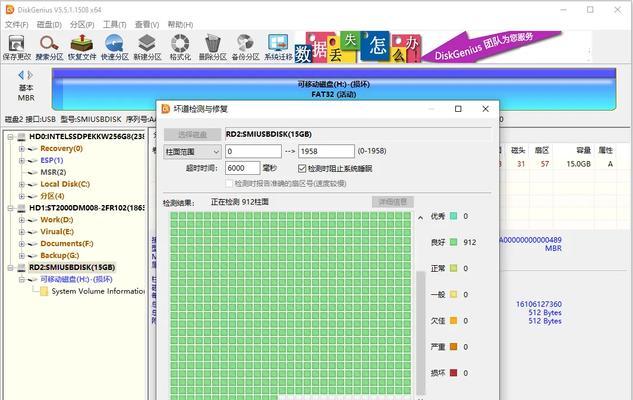Collapse the RD2 SMIUSBDISK tree node
Viewport: 633px width, 400px height.
point(11,268)
